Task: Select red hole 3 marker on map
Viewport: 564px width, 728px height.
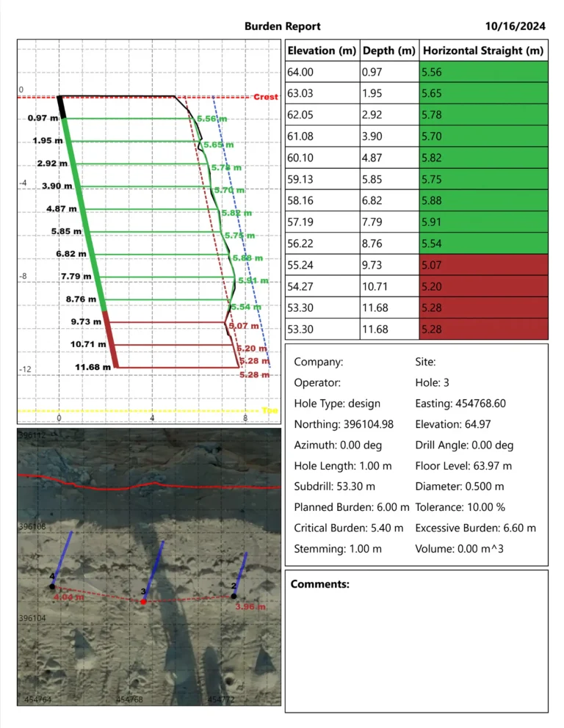Action: (x=143, y=601)
